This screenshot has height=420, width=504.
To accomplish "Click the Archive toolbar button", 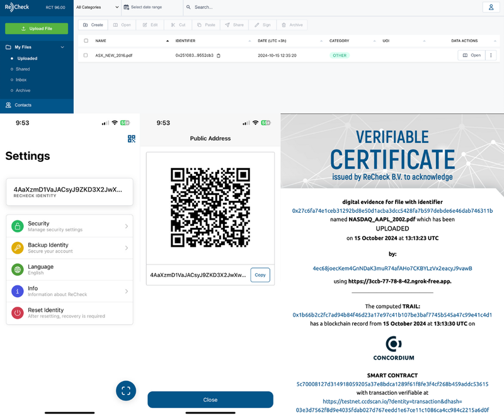I will coord(292,25).
